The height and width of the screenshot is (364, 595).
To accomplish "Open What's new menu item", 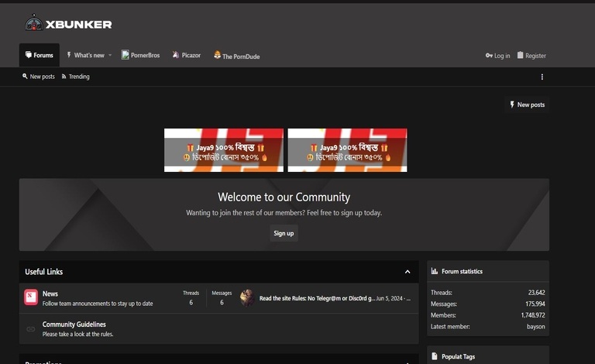I will coord(88,55).
